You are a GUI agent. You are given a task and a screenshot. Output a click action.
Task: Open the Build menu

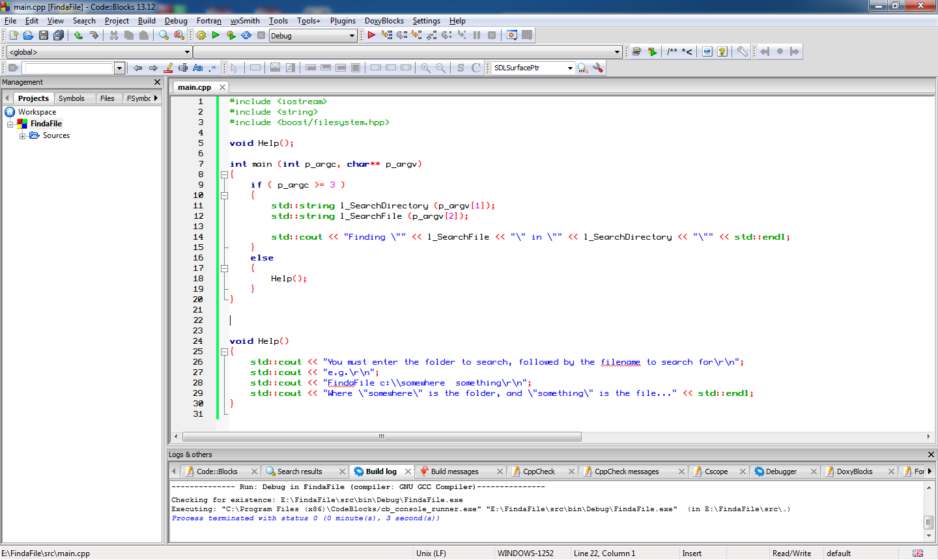click(x=147, y=21)
